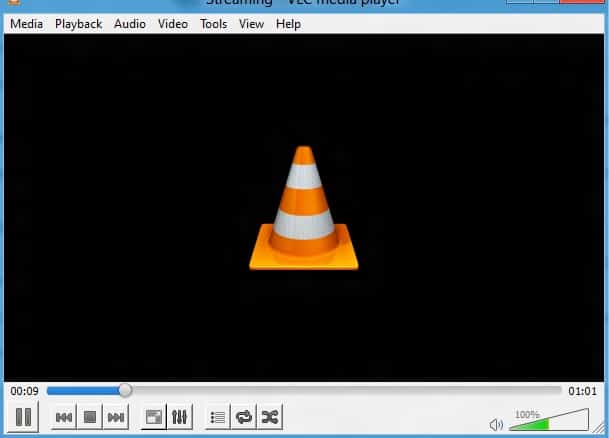Open the View menu
Screen dimensions: 609x438
coord(251,24)
